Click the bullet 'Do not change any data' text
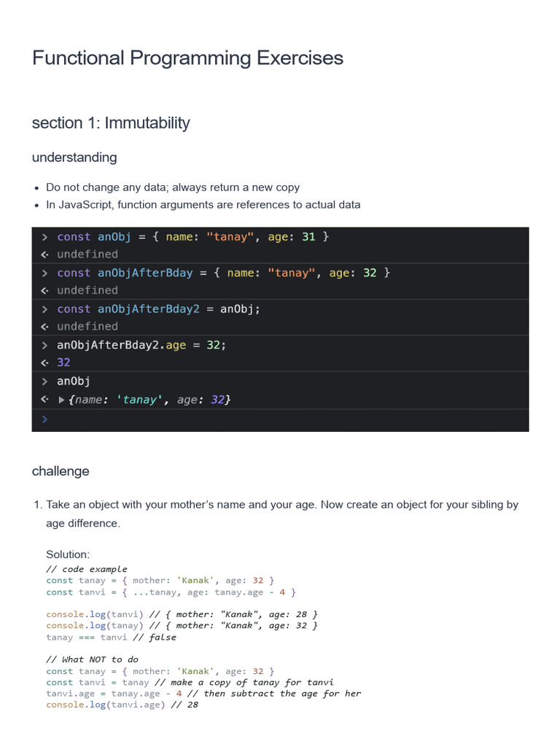Image resolution: width=560 pixels, height=747 pixels. 173,187
